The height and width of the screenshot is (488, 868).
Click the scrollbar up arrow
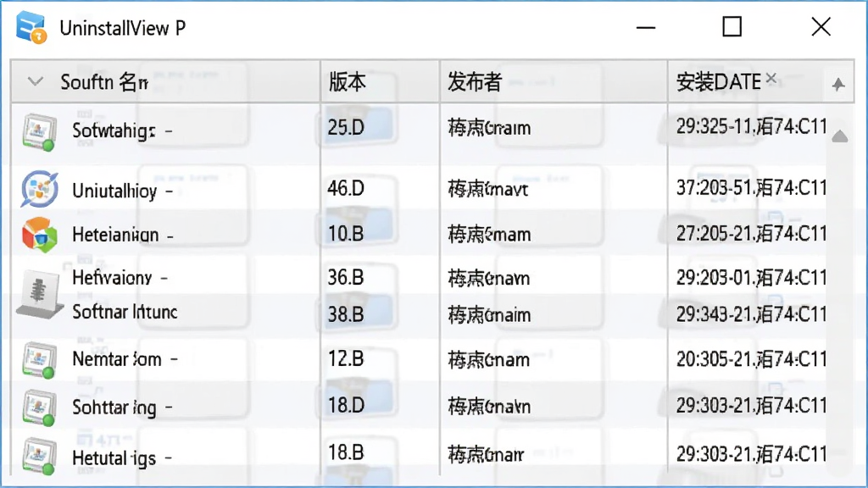tap(840, 136)
